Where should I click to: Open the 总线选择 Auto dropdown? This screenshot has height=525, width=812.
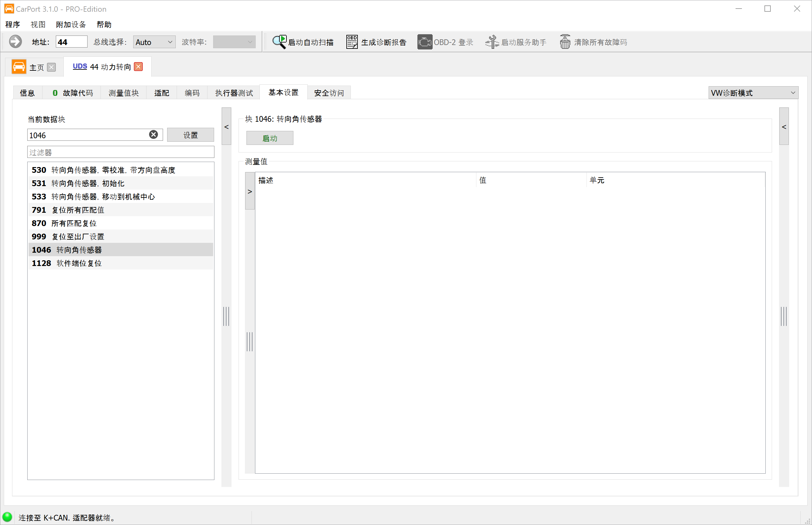(x=154, y=42)
